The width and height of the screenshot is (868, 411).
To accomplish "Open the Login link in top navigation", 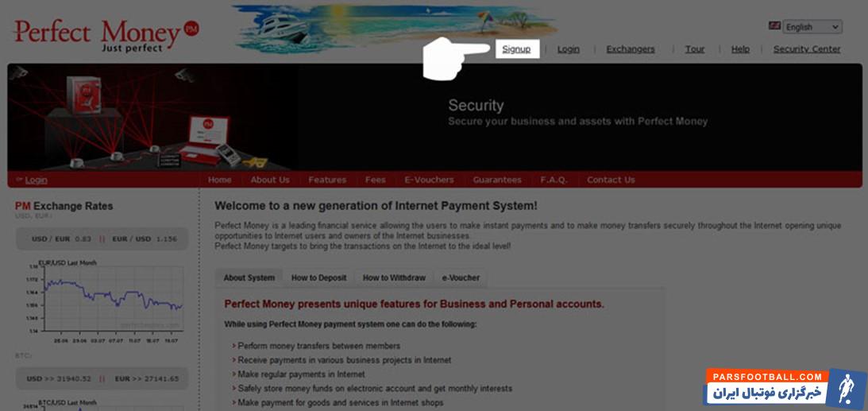I will (x=568, y=49).
